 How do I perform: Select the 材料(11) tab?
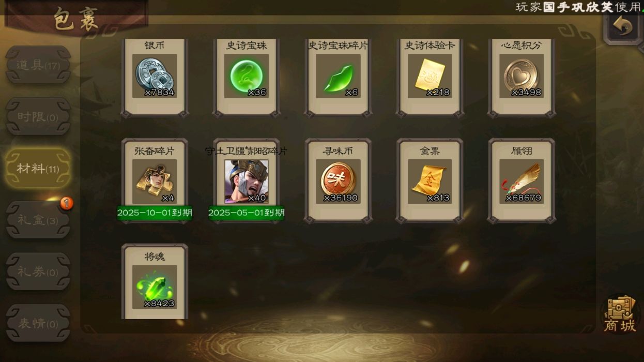(38, 169)
